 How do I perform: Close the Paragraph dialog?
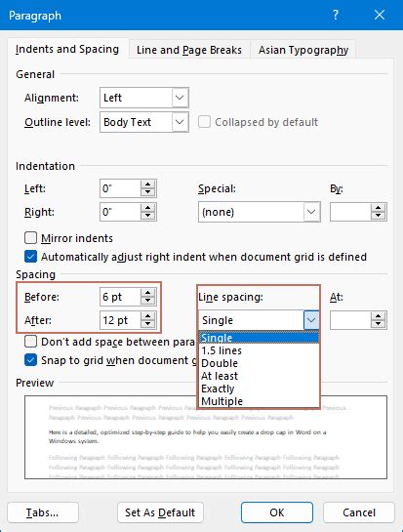pyautogui.click(x=380, y=15)
